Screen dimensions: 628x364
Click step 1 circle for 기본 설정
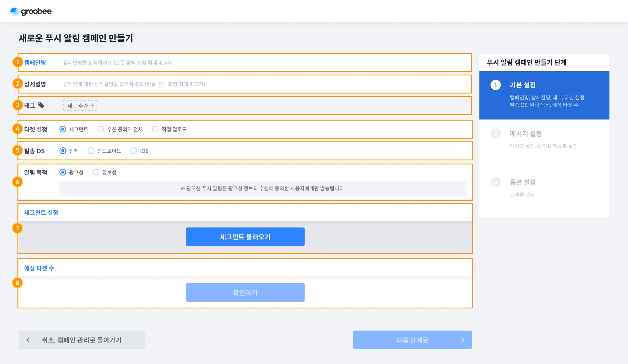496,85
